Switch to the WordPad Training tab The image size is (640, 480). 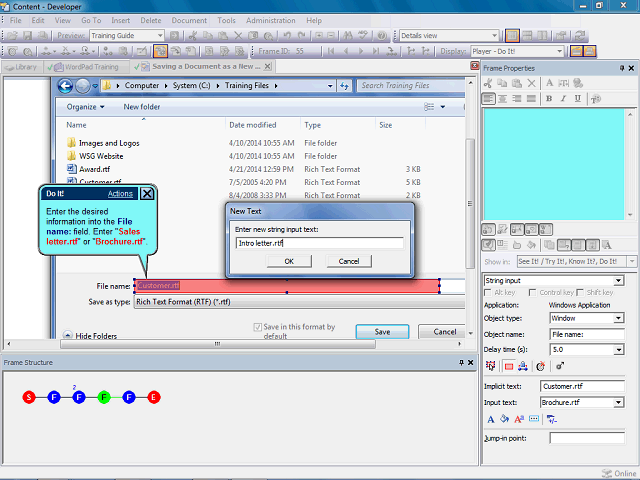86,67
